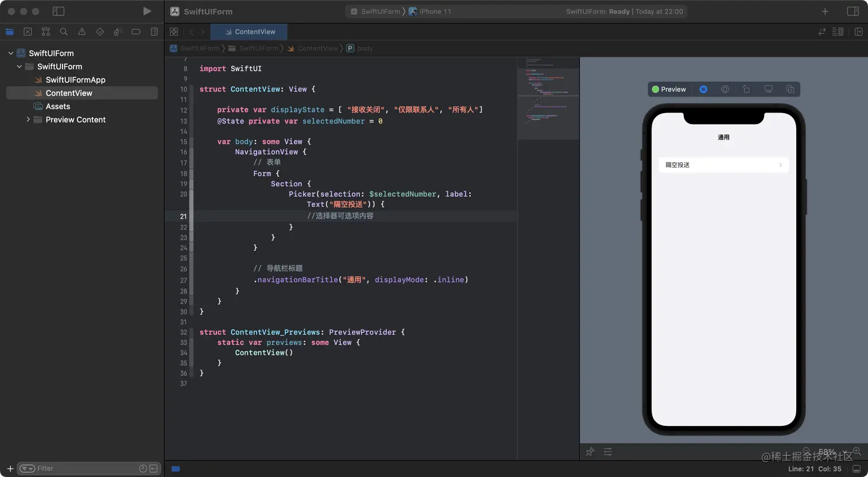Click the Duplicate preview icon
The image size is (868, 477).
790,89
